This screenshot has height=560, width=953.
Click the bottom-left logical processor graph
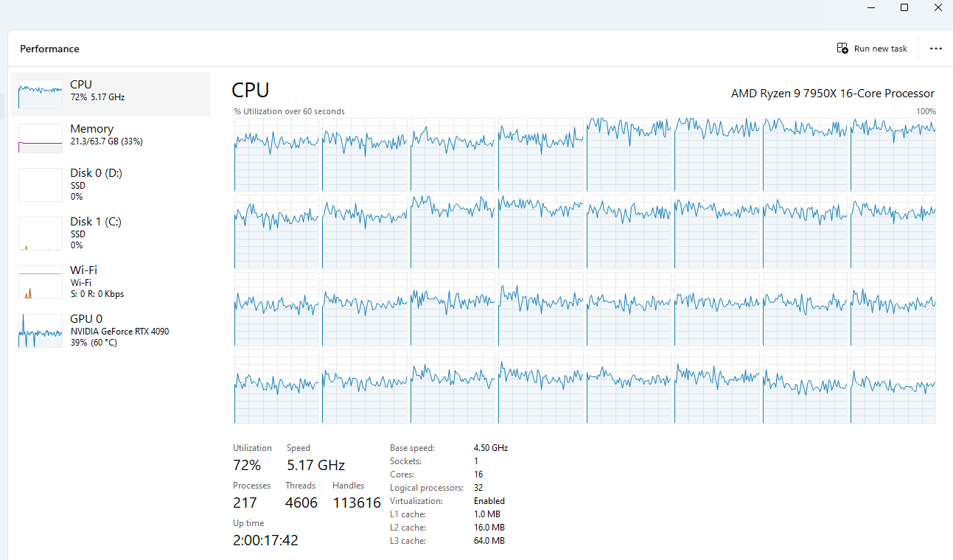(277, 386)
